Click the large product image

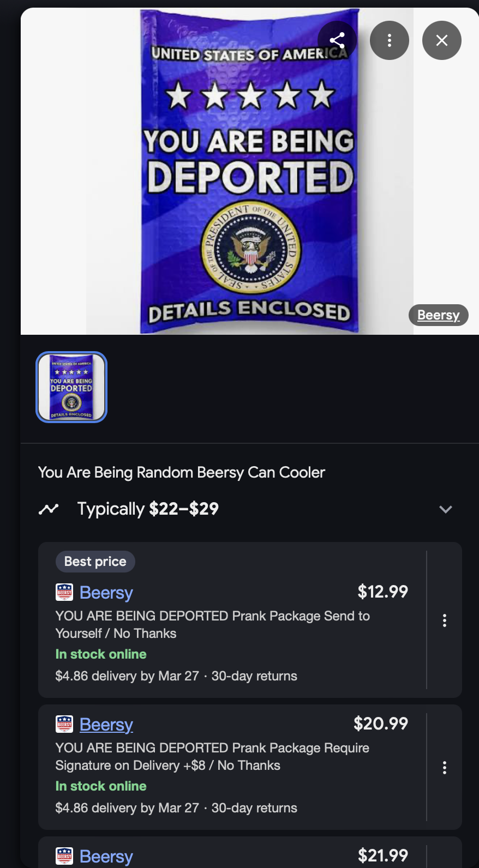click(x=250, y=171)
